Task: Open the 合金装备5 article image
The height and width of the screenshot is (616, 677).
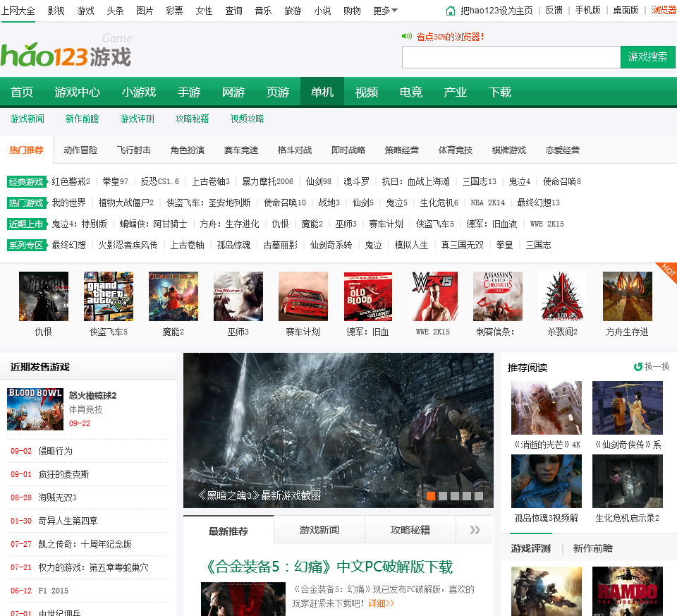Action: tap(243, 599)
